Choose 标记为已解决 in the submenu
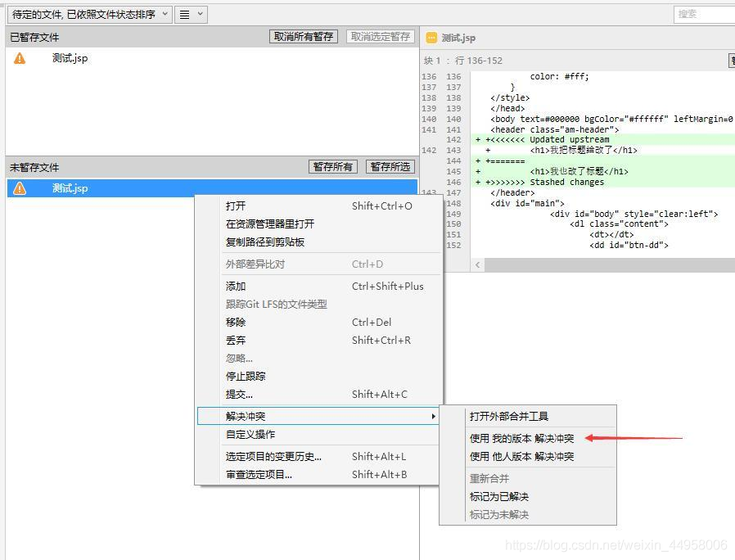 pyautogui.click(x=498, y=497)
